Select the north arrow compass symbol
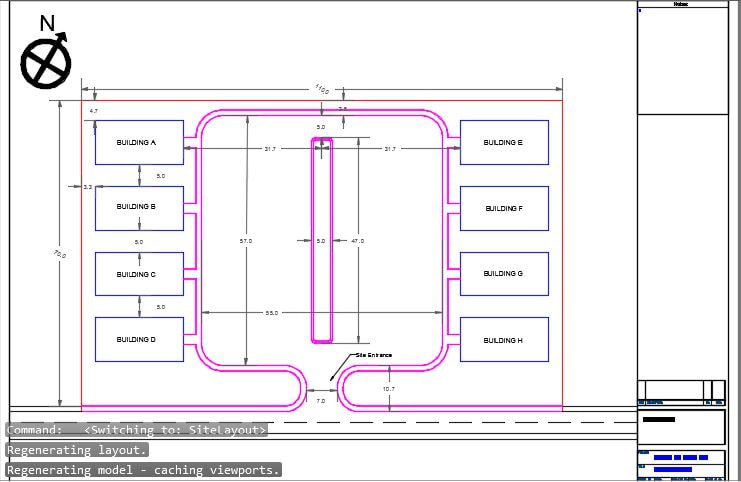This screenshot has height=482, width=741. point(45,52)
